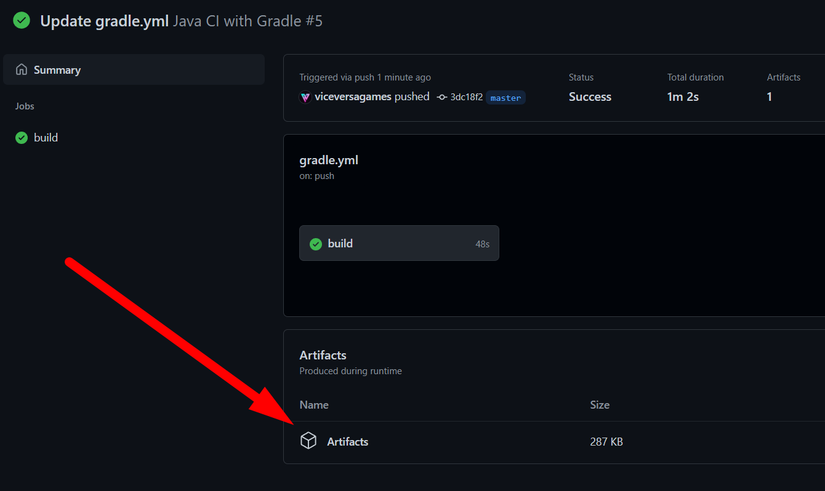Click the Success status value
Screen dimensions: 825x491
click(x=590, y=97)
